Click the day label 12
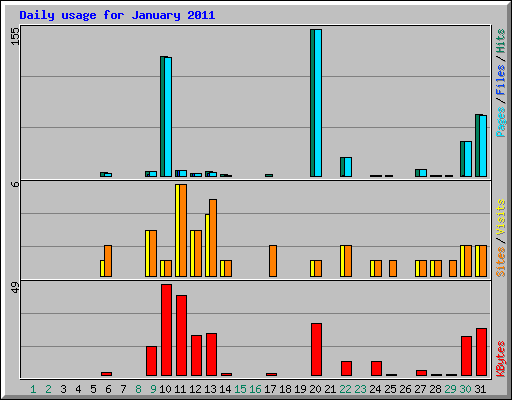Image resolution: width=512 pixels, height=400 pixels. click(195, 389)
